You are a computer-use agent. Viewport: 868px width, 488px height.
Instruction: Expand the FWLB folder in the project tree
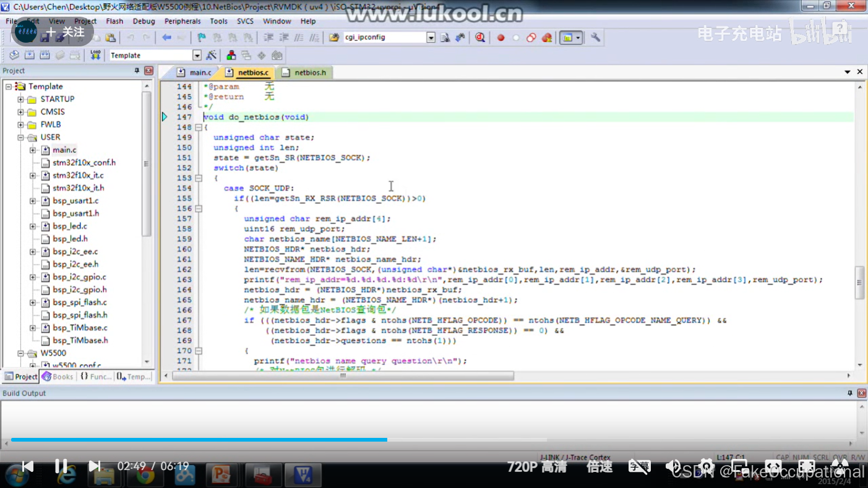[x=20, y=124]
